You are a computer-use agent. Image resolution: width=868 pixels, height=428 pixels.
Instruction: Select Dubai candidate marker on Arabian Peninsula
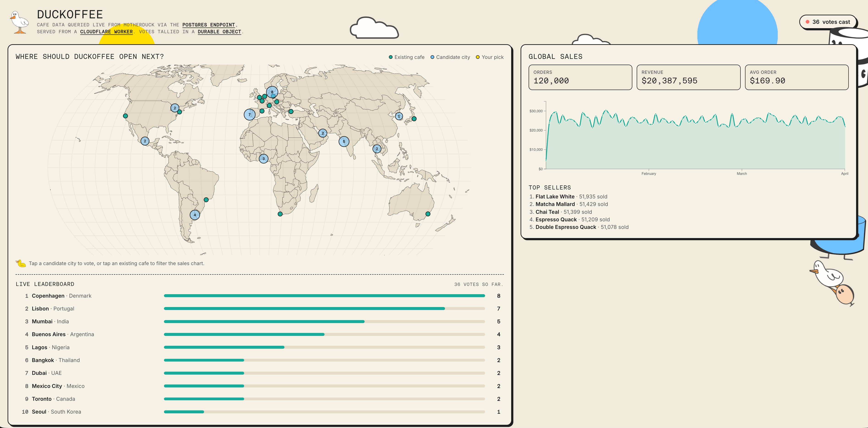pos(322,133)
